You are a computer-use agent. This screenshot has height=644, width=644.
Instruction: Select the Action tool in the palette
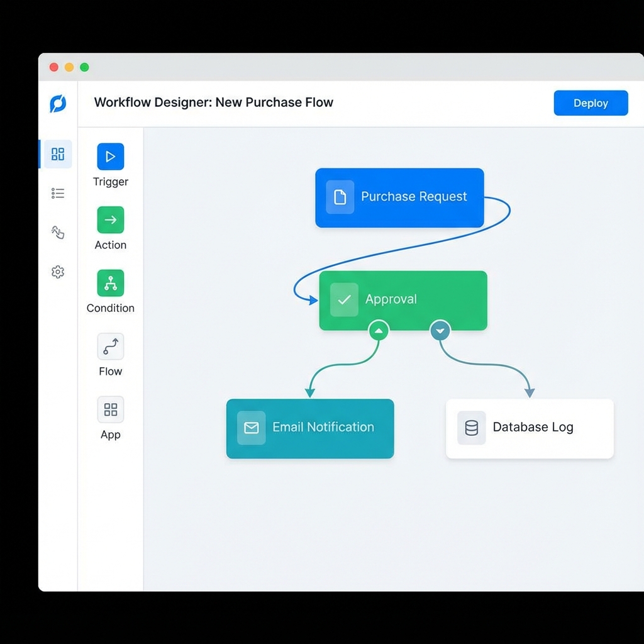(110, 219)
